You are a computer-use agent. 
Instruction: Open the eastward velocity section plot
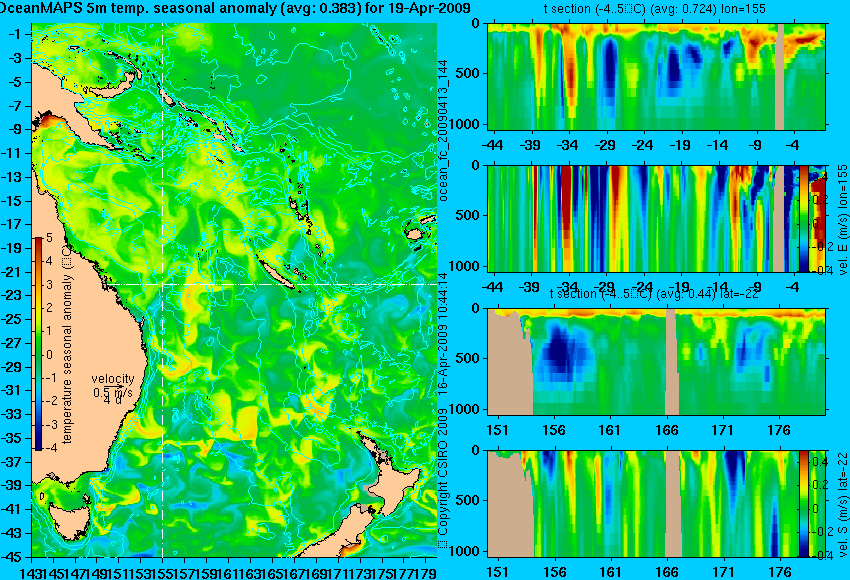coord(643,218)
